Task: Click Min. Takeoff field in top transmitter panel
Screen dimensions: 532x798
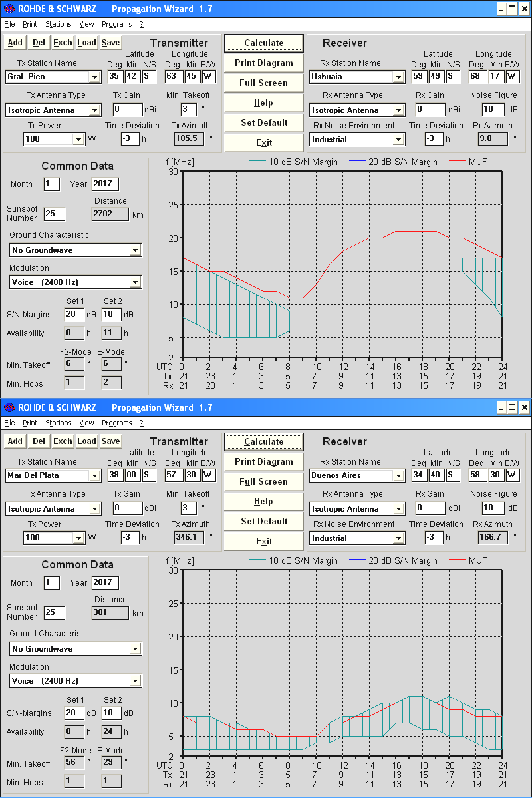Action: click(189, 109)
